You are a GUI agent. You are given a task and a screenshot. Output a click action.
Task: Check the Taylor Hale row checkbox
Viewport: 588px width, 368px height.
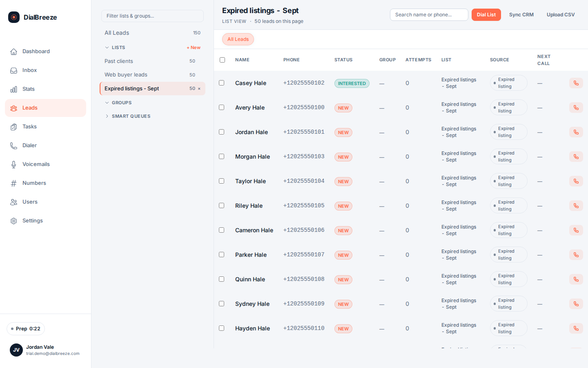point(222,181)
